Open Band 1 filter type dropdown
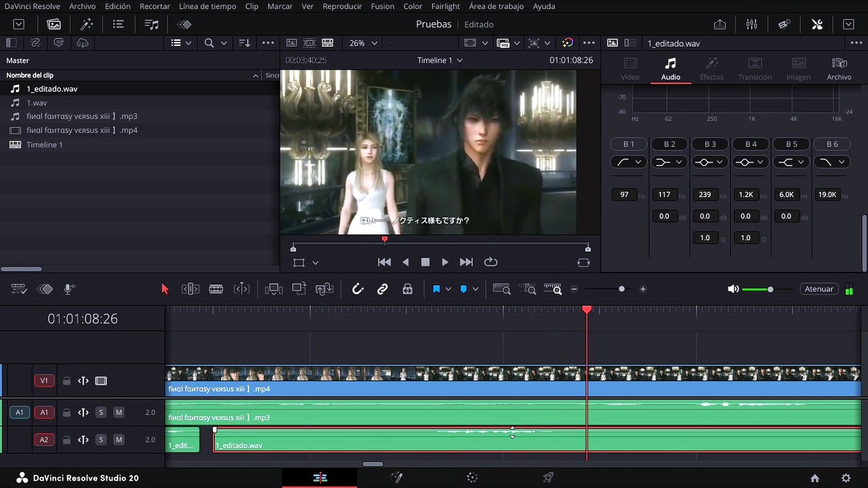This screenshot has width=868, height=488. 629,162
